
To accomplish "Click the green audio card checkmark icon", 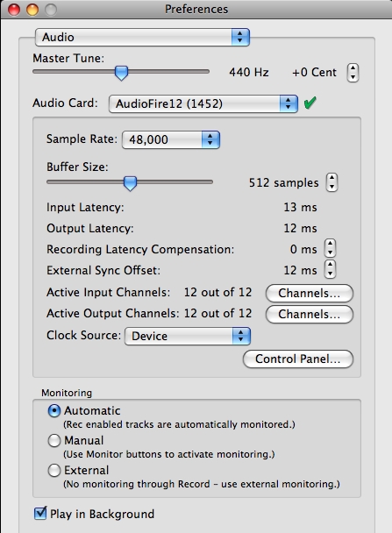I will pos(310,103).
